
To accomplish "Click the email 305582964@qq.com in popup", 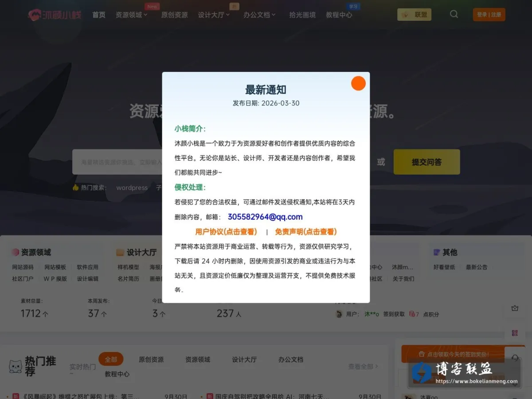I will coord(265,217).
